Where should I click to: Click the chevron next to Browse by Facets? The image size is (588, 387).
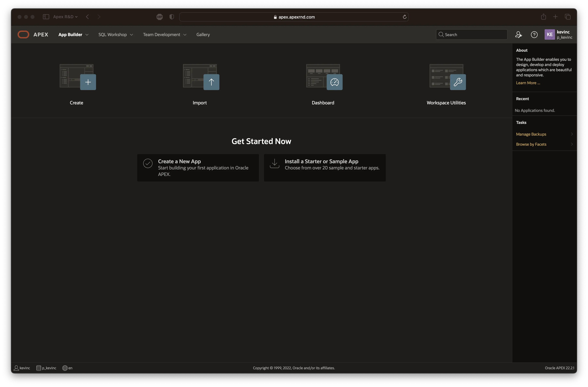click(572, 144)
